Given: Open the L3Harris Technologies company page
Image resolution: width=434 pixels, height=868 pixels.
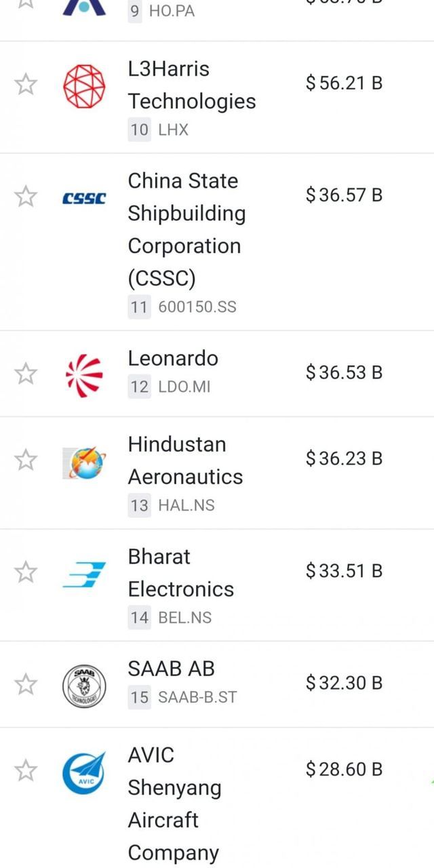Looking at the screenshot, I should coord(192,85).
